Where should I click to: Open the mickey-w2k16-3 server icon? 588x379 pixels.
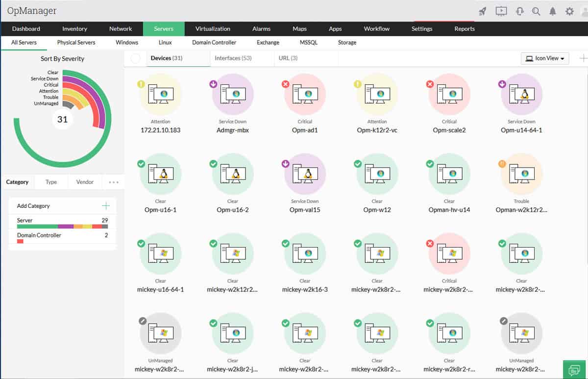click(x=305, y=254)
